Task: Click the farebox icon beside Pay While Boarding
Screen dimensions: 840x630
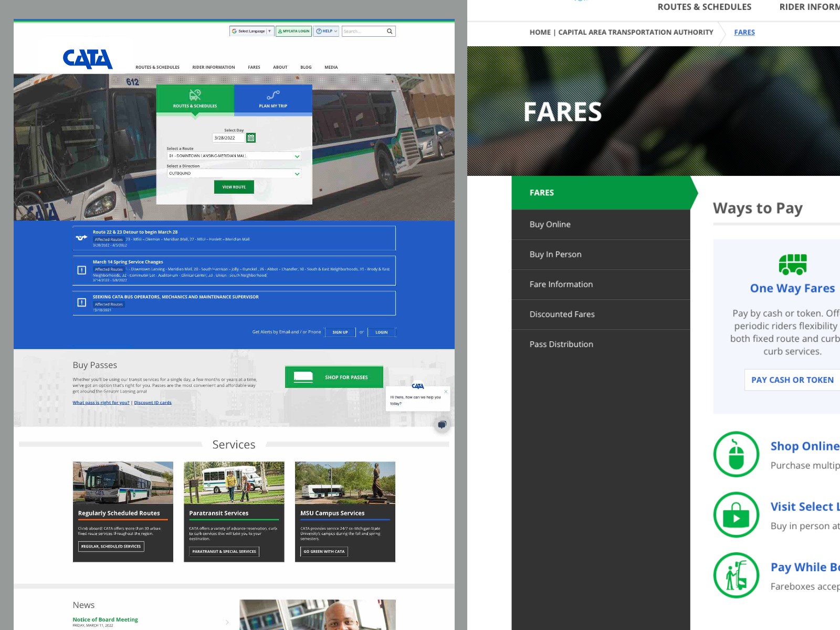Action: 736,575
